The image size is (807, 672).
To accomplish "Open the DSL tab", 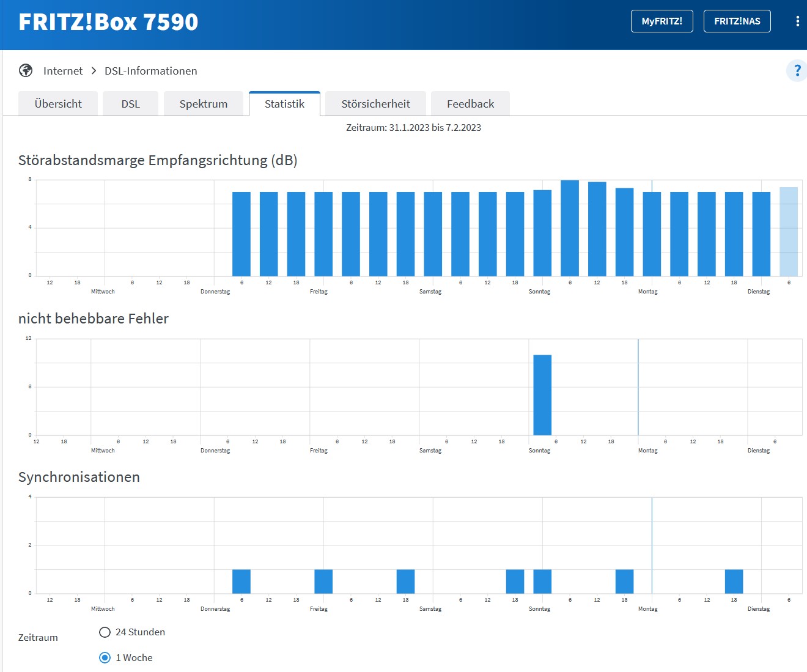I will coord(130,104).
